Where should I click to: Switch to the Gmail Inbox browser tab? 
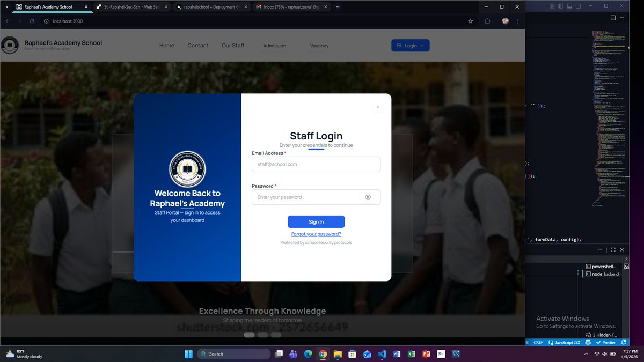point(292,7)
